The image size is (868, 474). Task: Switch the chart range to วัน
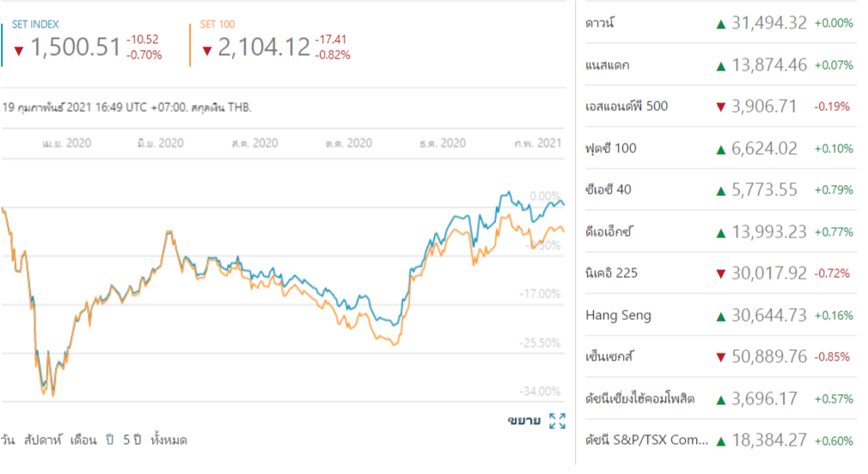pyautogui.click(x=9, y=440)
